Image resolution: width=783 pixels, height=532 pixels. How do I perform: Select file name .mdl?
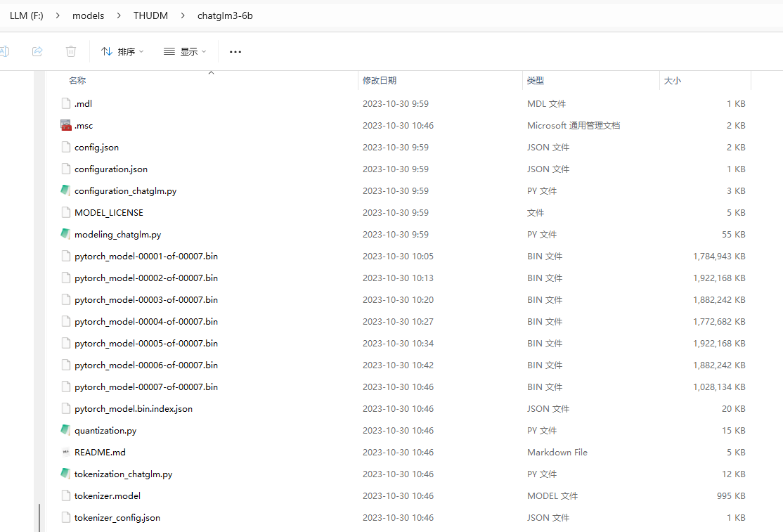[x=84, y=104]
